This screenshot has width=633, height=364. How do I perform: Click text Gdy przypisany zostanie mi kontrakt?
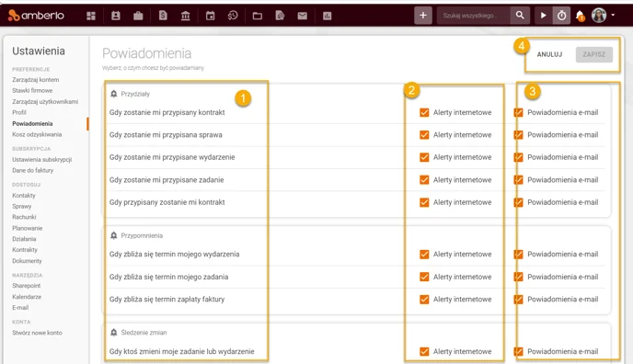(x=167, y=202)
